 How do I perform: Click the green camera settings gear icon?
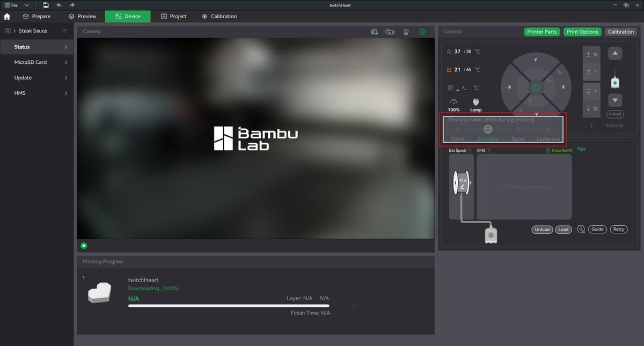click(x=422, y=32)
